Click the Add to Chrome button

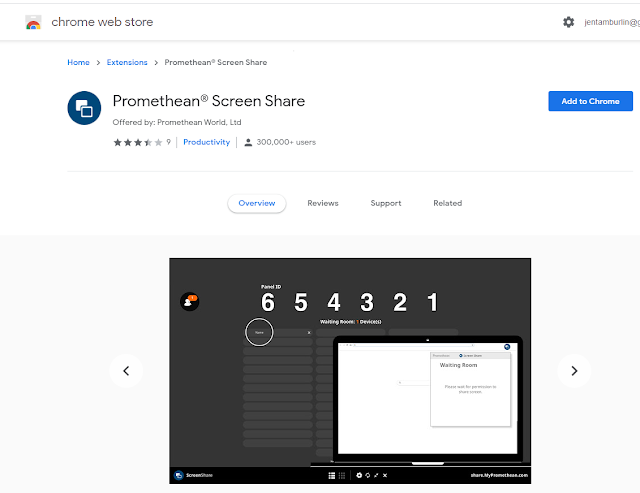click(x=590, y=101)
